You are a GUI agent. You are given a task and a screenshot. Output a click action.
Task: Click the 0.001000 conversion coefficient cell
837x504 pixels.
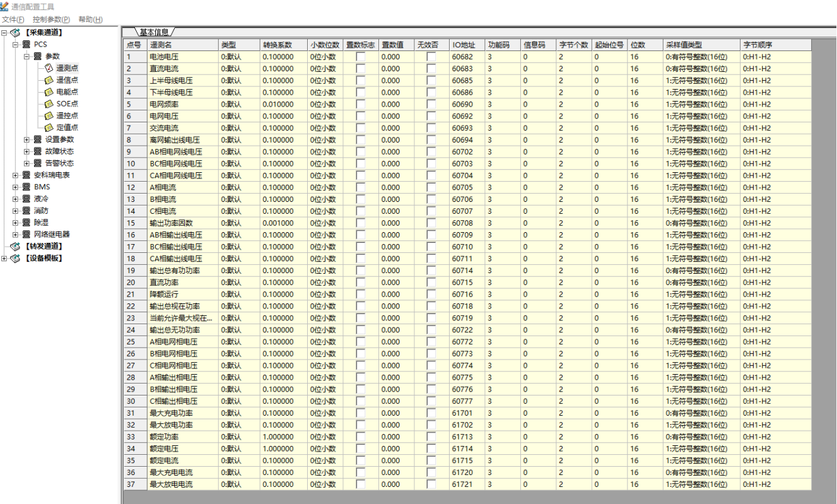284,223
